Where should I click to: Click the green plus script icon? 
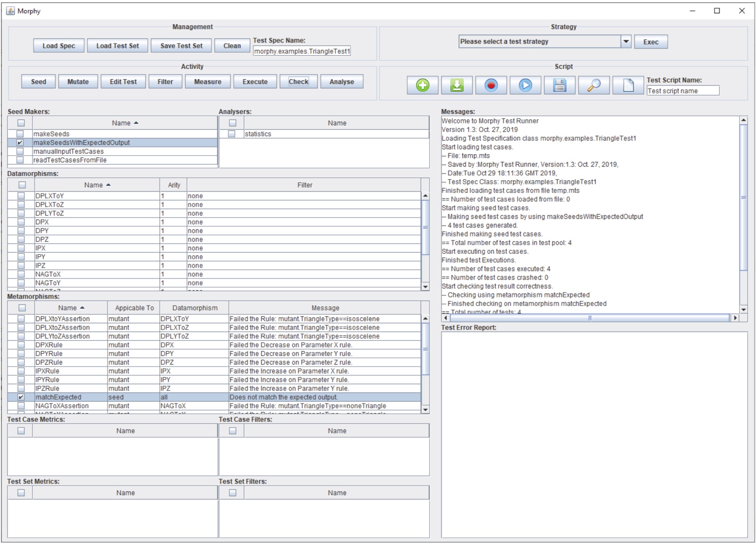tap(422, 85)
